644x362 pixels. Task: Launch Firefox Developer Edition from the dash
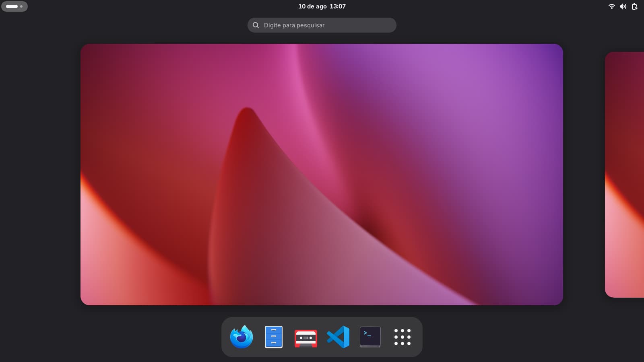point(242,337)
